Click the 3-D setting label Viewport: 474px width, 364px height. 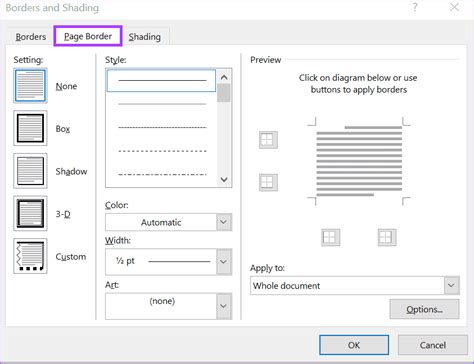click(x=63, y=214)
